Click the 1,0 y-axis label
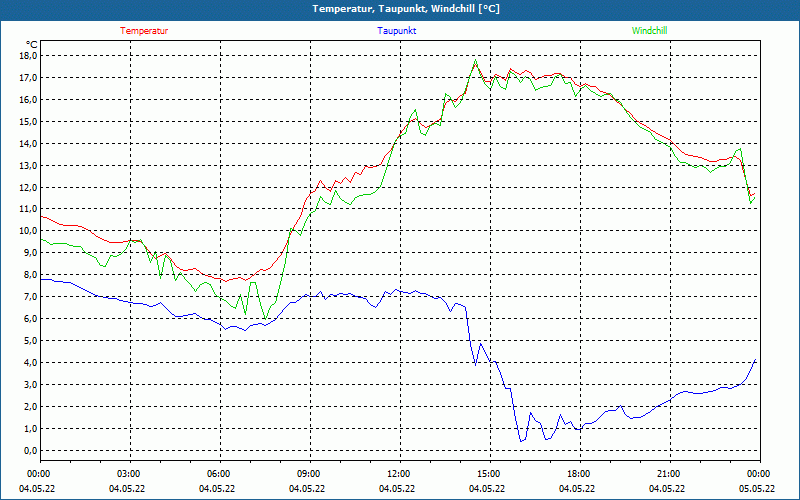The image size is (800, 500). (30, 428)
